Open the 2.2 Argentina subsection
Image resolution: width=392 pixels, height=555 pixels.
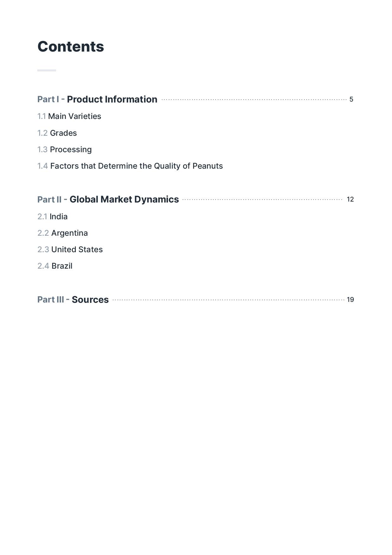(63, 233)
